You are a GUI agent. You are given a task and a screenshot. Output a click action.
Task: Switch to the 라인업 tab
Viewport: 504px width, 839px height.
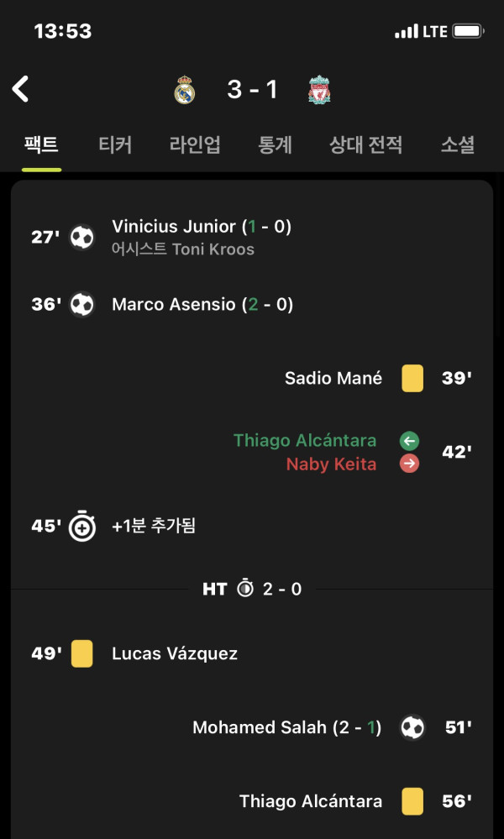(195, 145)
